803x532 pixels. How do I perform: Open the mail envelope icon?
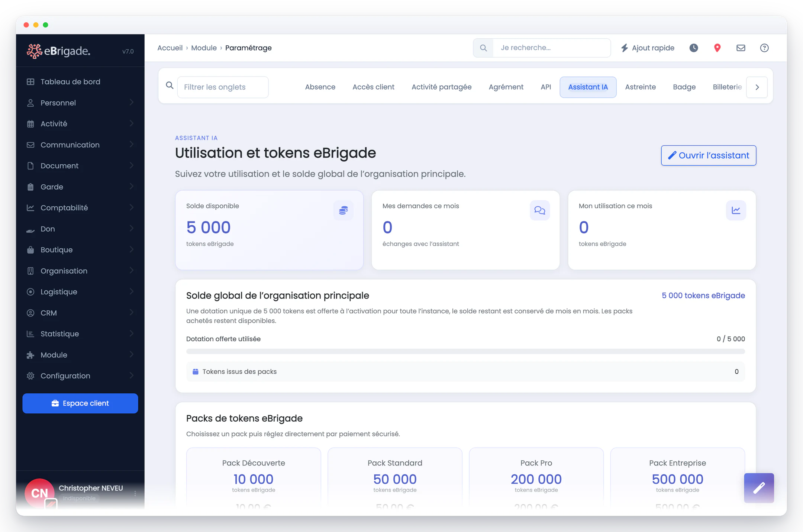pyautogui.click(x=741, y=48)
